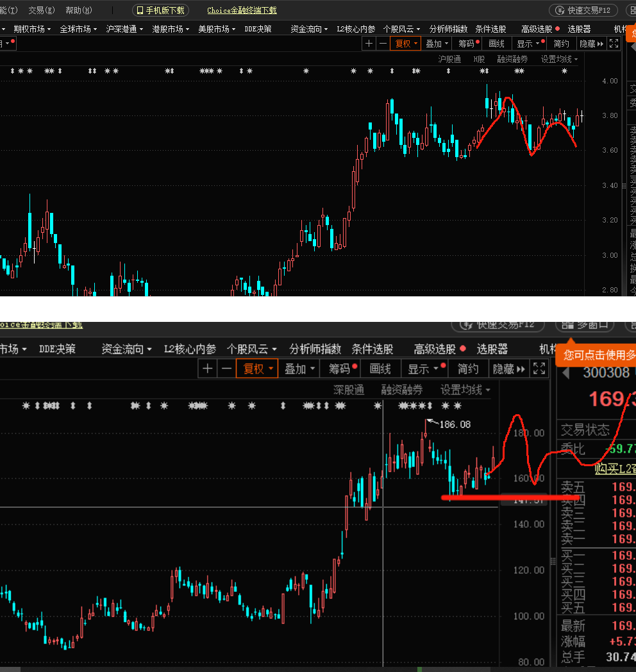The image size is (636, 672).
Task: Click 深股通 label above lower chart
Action: pyautogui.click(x=349, y=390)
